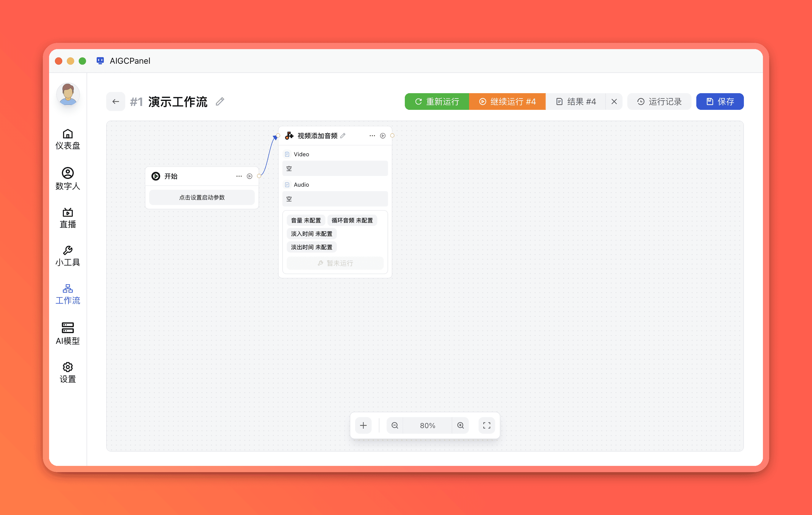This screenshot has width=812, height=515.
Task: Open the AI模型 sidebar section
Action: pos(68,334)
